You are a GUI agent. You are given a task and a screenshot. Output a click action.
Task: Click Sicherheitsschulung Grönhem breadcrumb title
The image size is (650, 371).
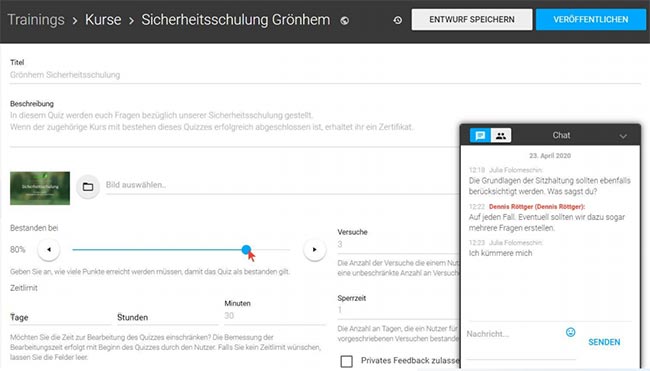coord(236,19)
